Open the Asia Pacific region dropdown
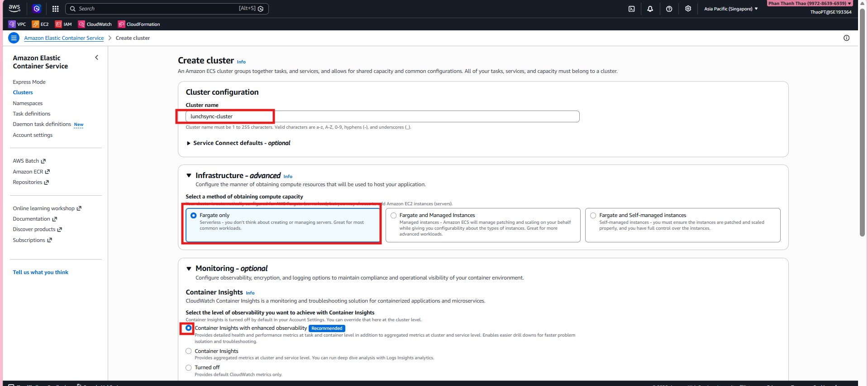Viewport: 868px width, 386px height. pyautogui.click(x=730, y=9)
